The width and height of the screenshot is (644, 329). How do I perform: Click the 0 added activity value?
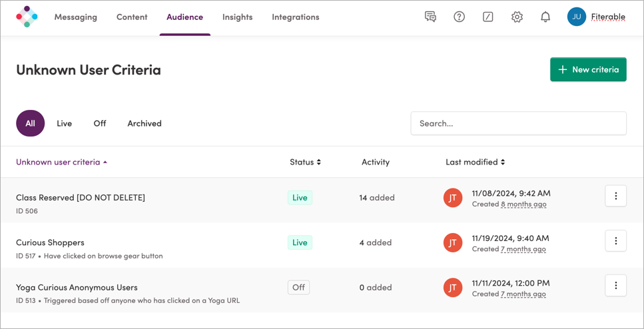tap(376, 287)
